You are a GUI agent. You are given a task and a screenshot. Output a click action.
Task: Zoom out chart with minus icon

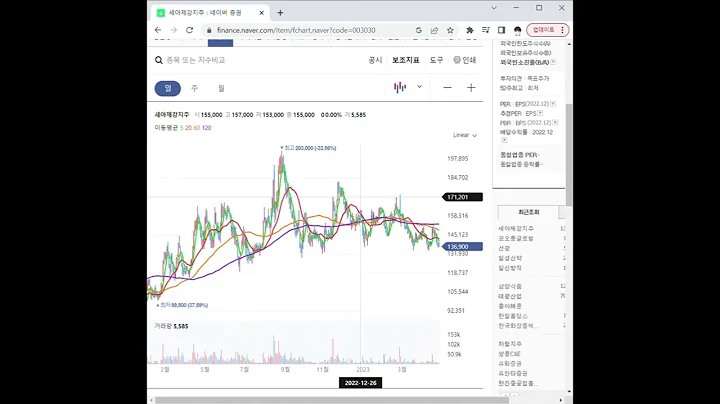447,88
